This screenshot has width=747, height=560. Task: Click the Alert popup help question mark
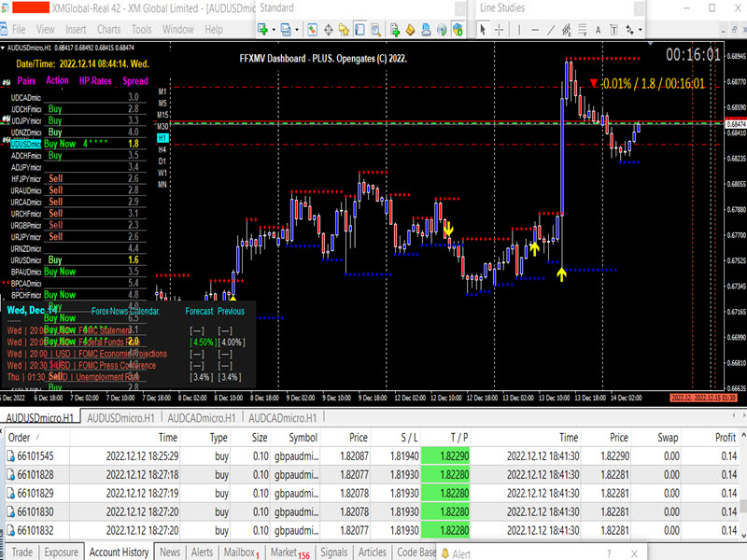609,553
